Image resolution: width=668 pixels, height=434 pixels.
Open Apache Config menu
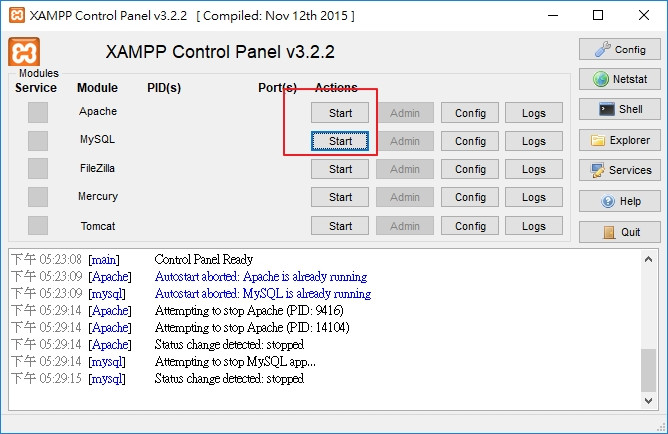pyautogui.click(x=470, y=113)
